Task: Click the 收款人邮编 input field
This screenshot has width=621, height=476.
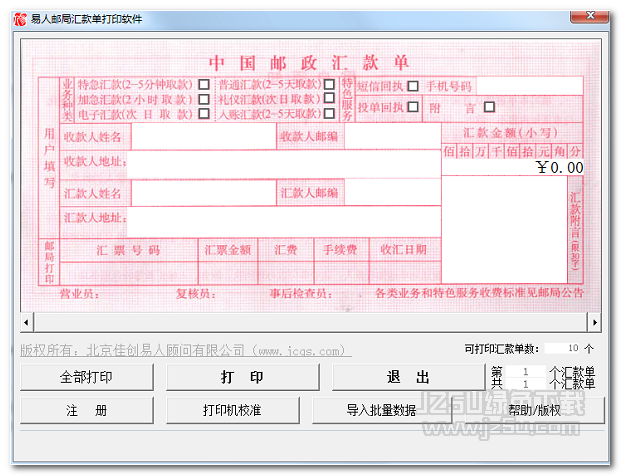Action: point(393,136)
